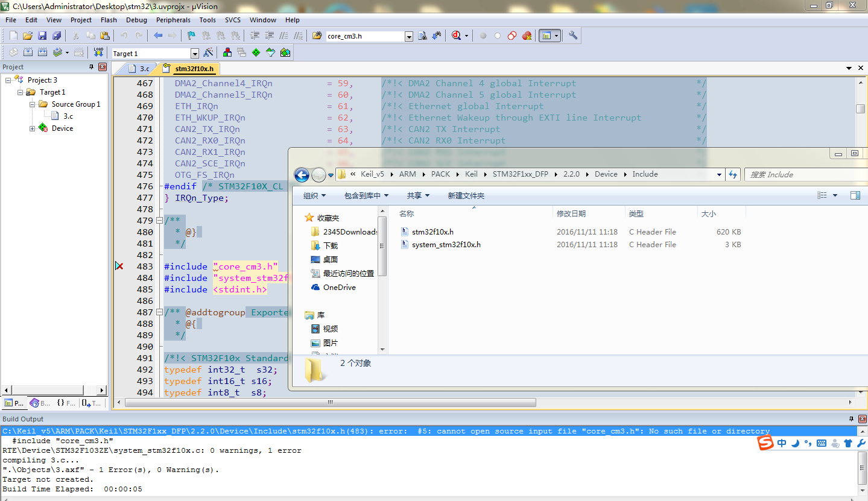Expand the Device tree node
The height and width of the screenshot is (501, 868).
[x=32, y=128]
